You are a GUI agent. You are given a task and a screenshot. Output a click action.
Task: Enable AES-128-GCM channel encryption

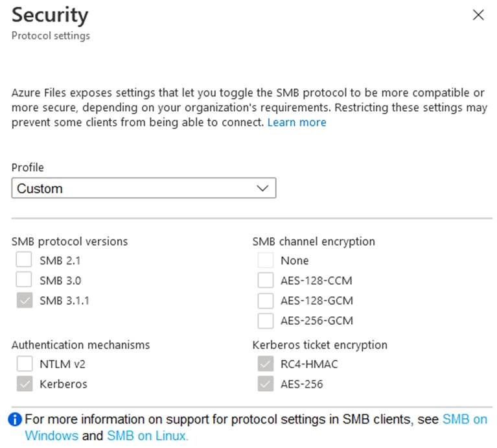[266, 301]
